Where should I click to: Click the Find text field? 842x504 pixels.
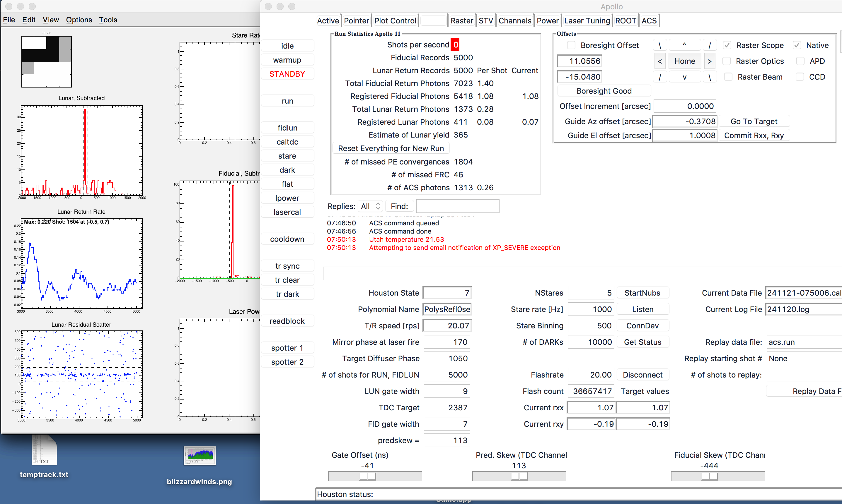coord(458,206)
